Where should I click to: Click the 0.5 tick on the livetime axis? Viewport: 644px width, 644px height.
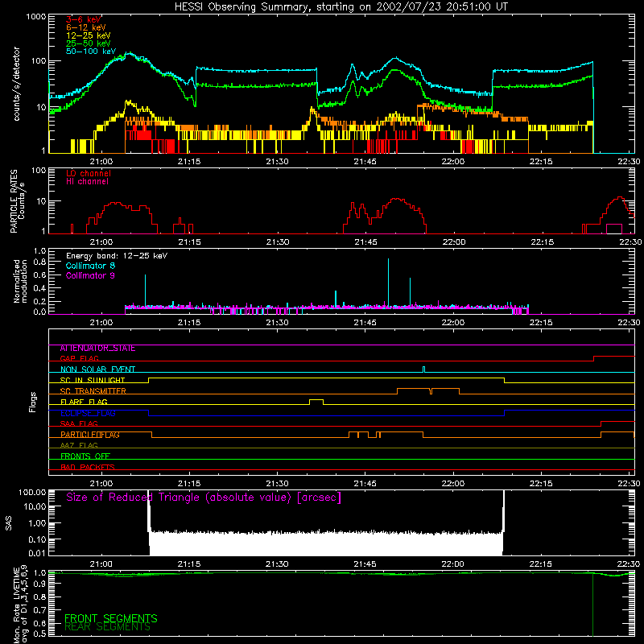coord(40,634)
